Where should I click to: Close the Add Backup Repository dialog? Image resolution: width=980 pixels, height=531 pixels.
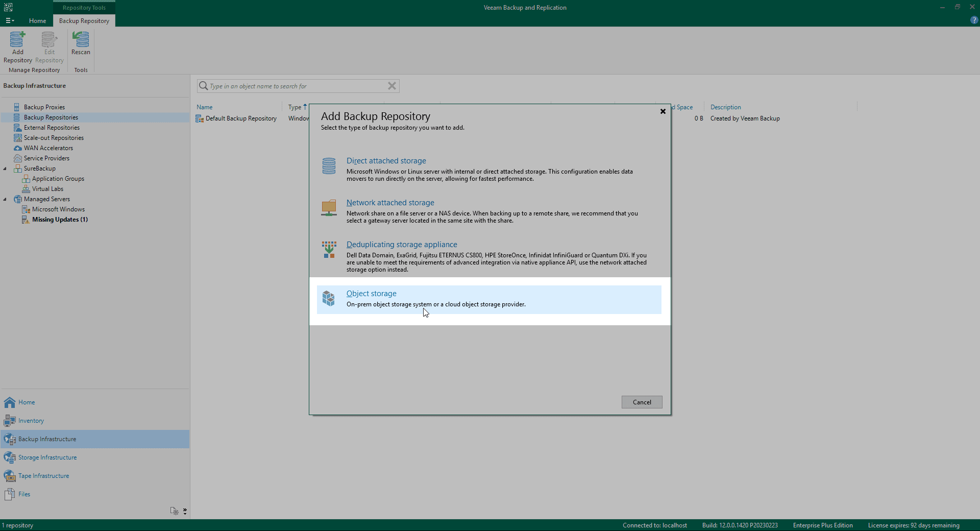pos(663,111)
